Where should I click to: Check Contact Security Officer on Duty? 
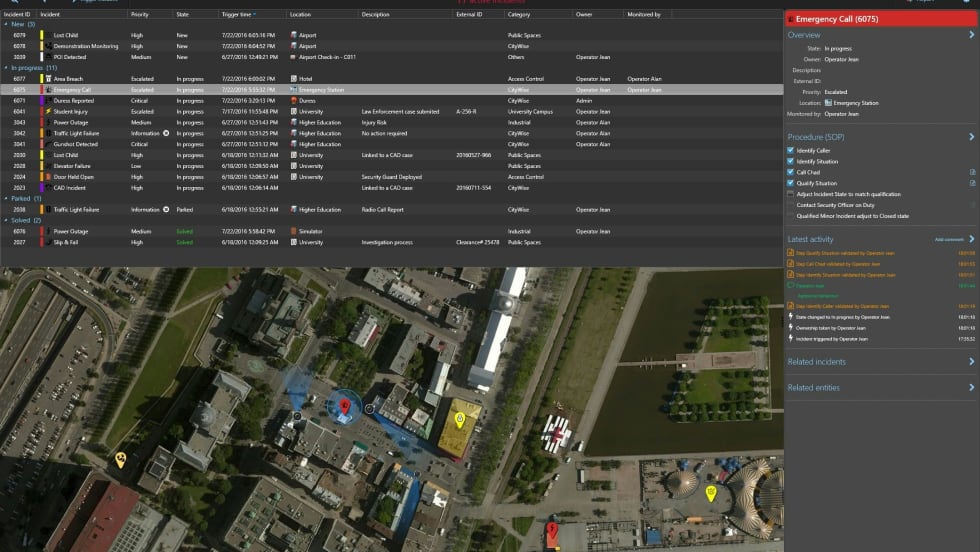pyautogui.click(x=791, y=205)
